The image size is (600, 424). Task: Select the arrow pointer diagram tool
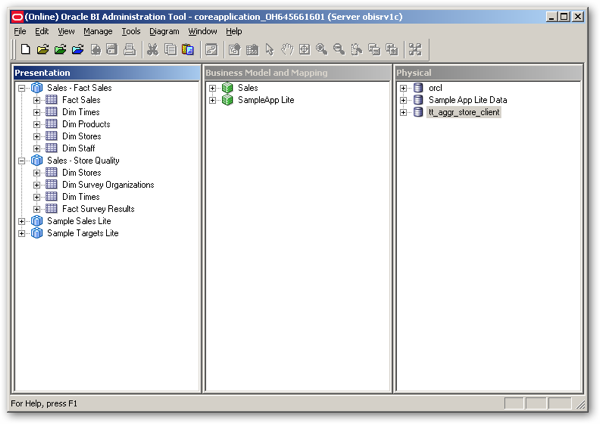[x=269, y=49]
